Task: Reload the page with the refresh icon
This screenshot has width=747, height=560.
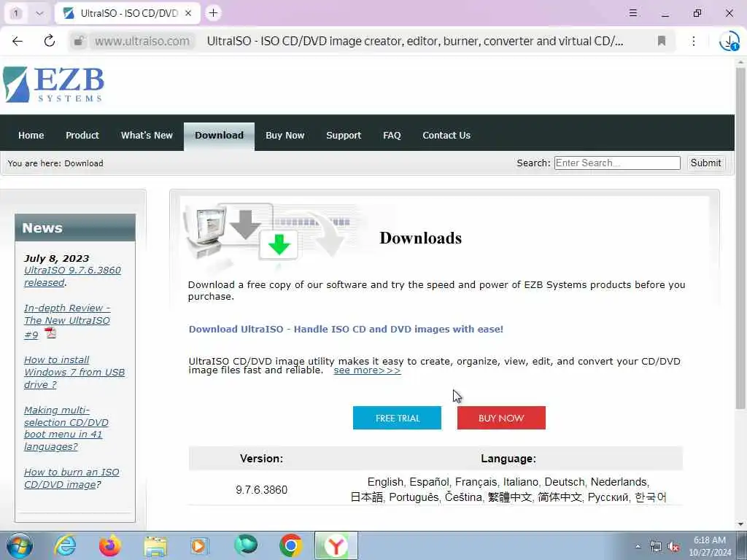Action: 49,41
